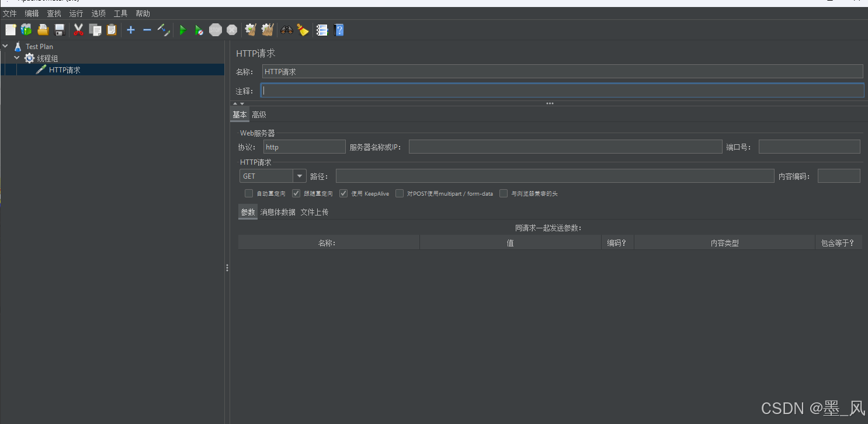The height and width of the screenshot is (424, 868).
Task: Collapse all nodes with minus icon
Action: (x=147, y=30)
